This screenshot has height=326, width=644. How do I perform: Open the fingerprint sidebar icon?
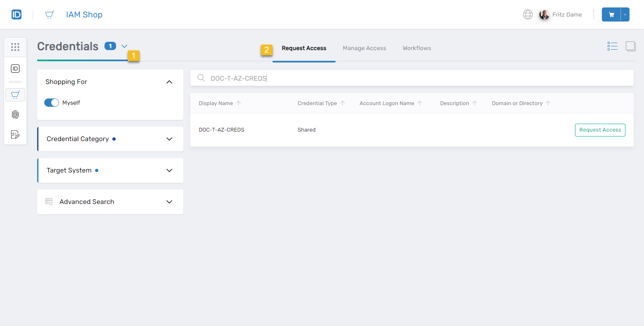(x=15, y=115)
